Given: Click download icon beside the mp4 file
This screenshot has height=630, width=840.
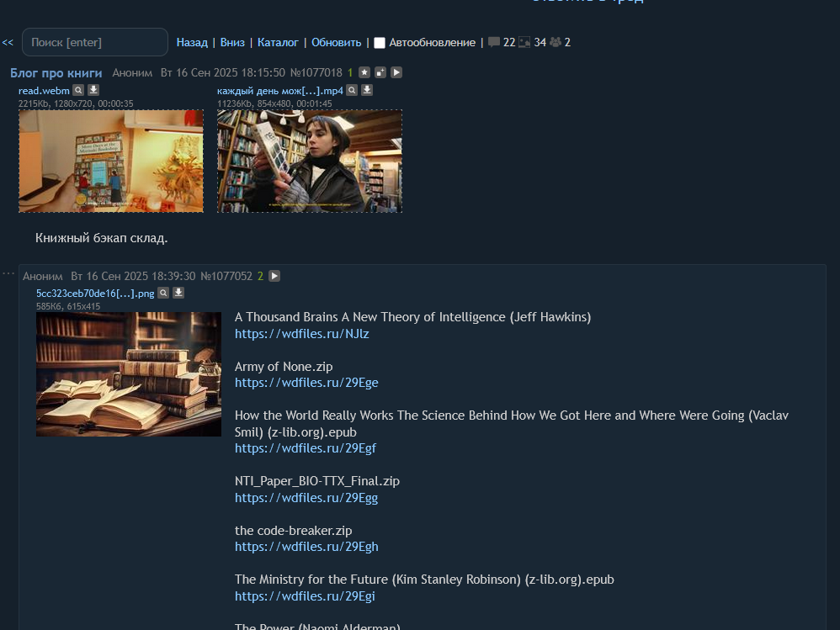Looking at the screenshot, I should (367, 90).
